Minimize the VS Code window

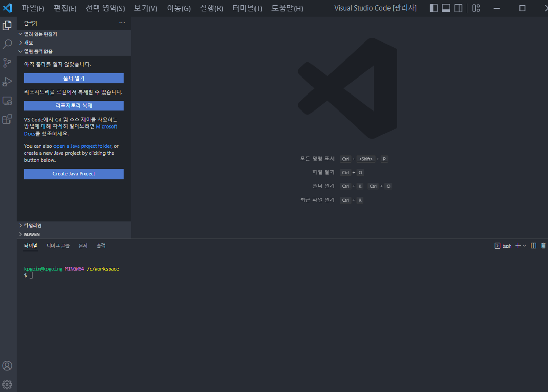point(496,8)
